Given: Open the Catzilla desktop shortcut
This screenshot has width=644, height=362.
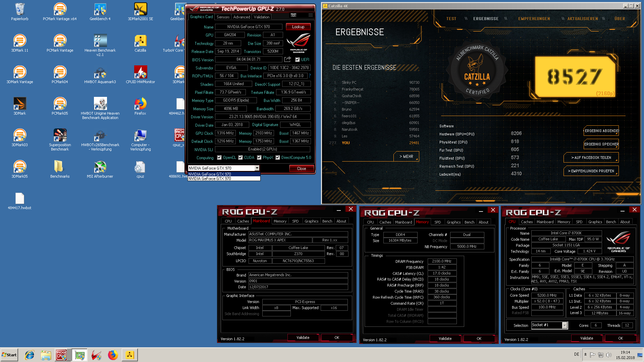Looking at the screenshot, I should click(x=140, y=43).
